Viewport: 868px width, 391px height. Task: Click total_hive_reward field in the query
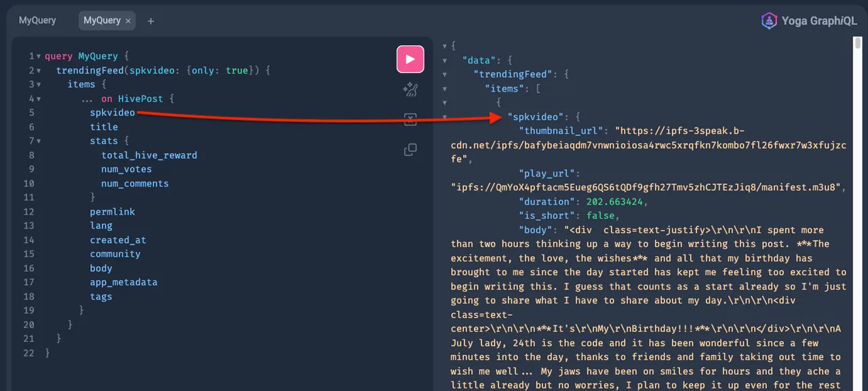pyautogui.click(x=149, y=155)
